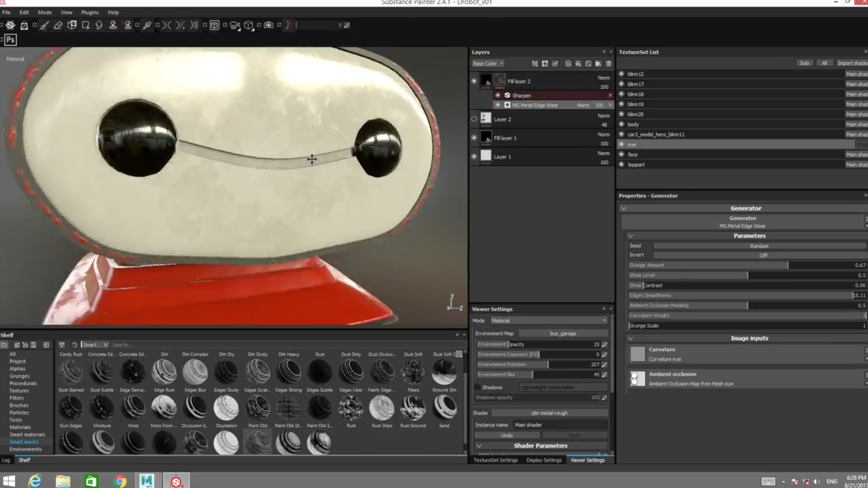Click the Undo button in Viewer Settings
Viewport: 868px width, 488px height.
(507, 435)
